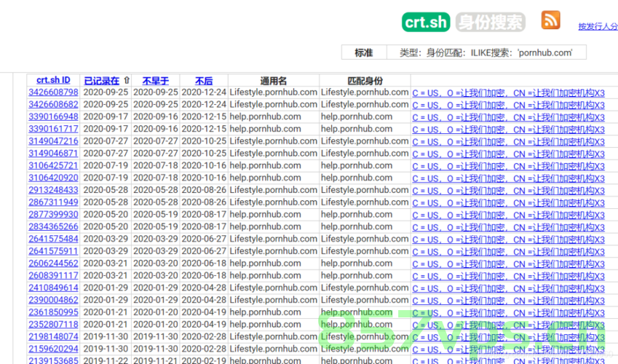
Task: Open issuer link in row 3149047216
Action: tap(508, 142)
